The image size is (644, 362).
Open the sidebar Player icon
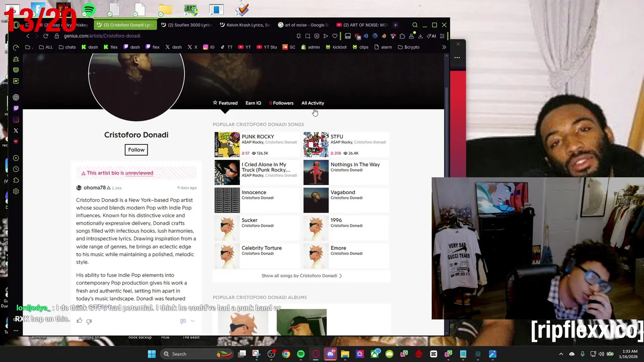(16, 158)
